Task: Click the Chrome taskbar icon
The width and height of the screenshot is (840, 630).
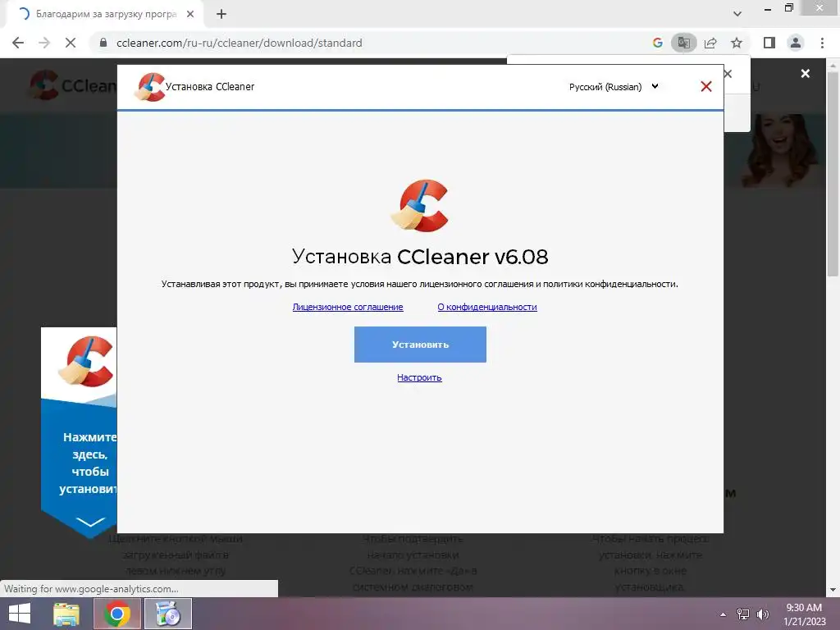Action: coord(117,614)
